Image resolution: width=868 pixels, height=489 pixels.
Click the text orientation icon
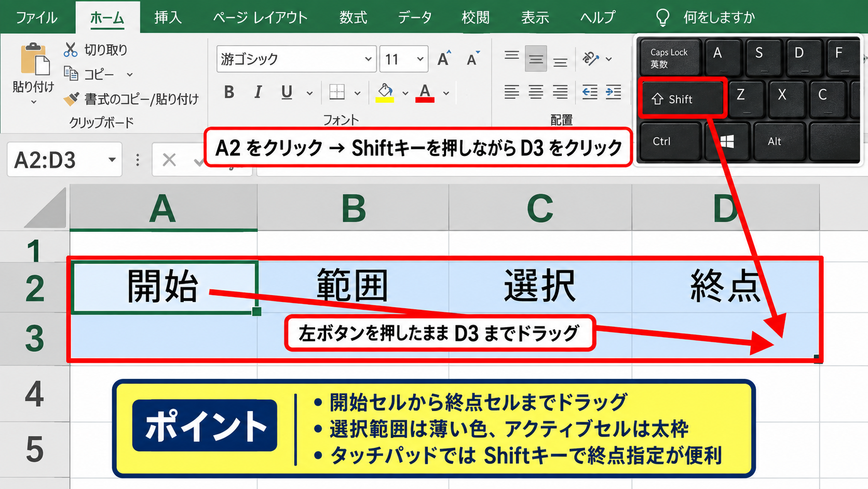tap(590, 58)
